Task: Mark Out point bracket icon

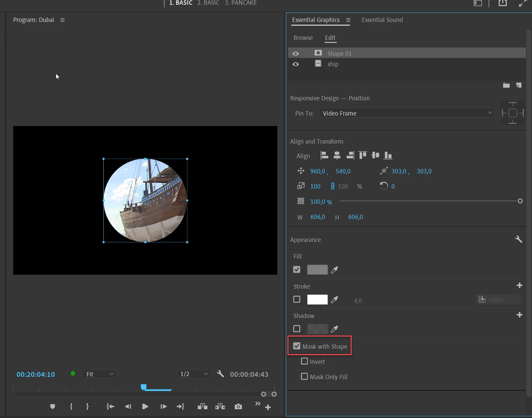Action: click(x=87, y=407)
